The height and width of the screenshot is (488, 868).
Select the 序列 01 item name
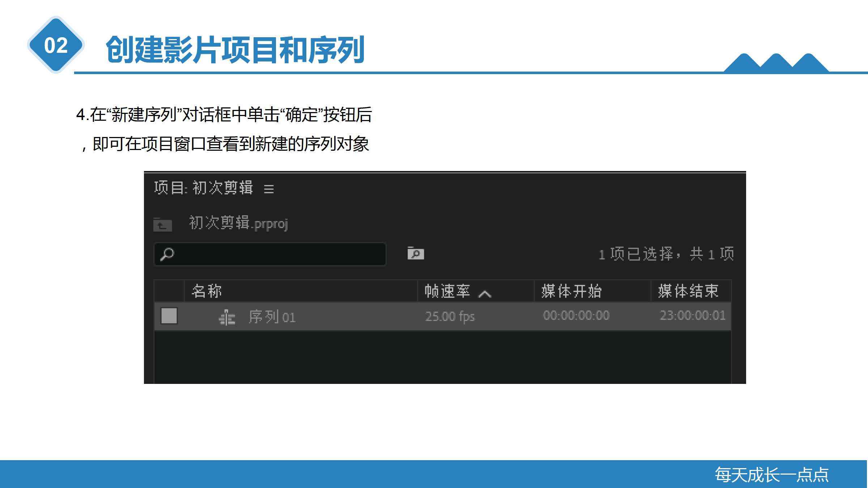[272, 317]
